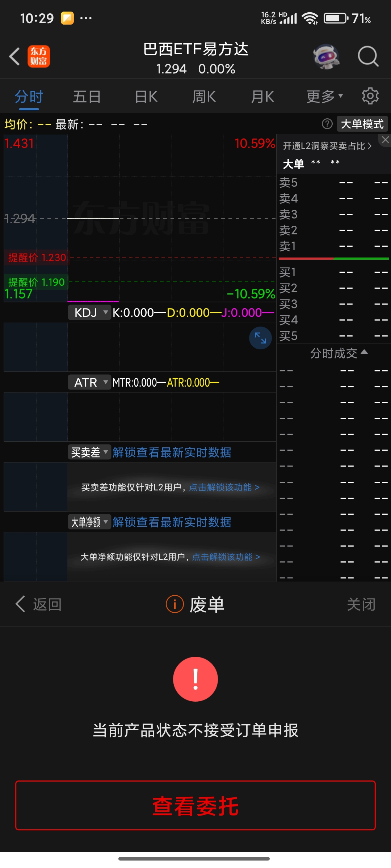Switch to 周K tab

coord(204,97)
